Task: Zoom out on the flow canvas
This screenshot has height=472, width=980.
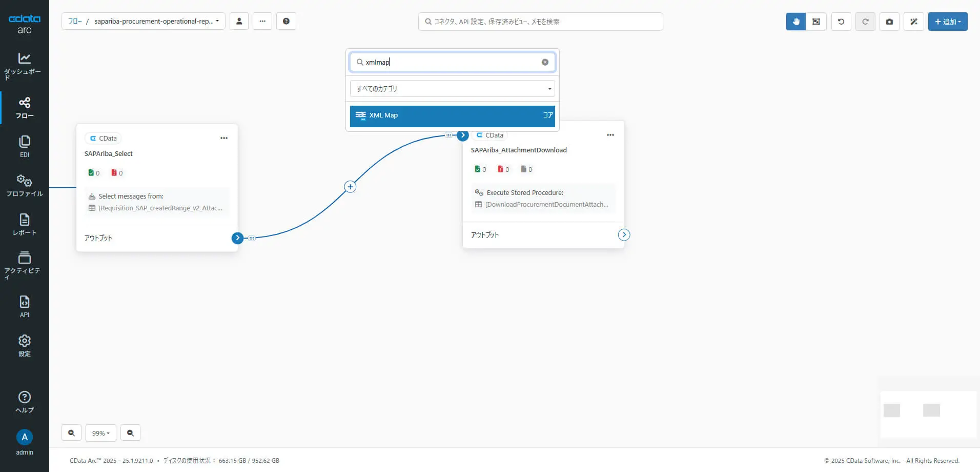Action: pyautogui.click(x=130, y=433)
